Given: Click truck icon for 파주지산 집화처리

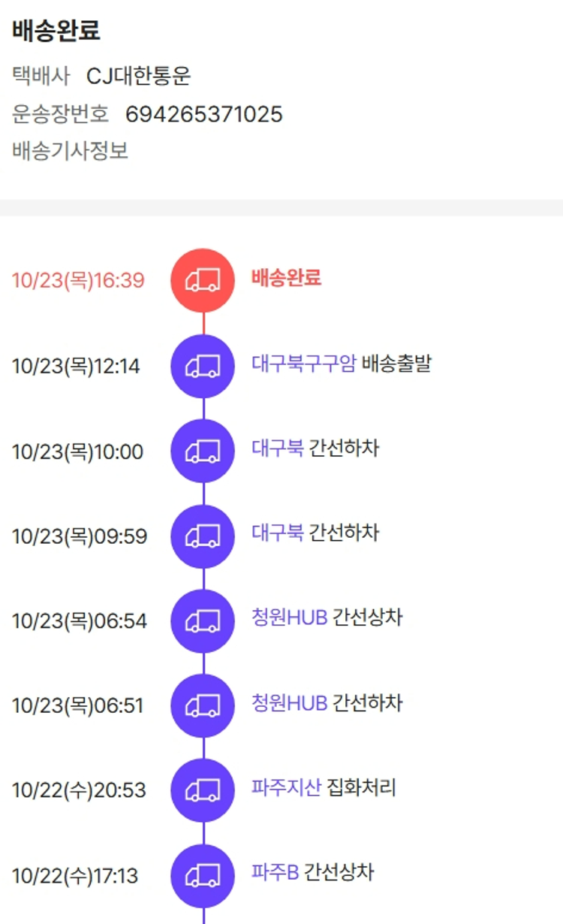Looking at the screenshot, I should 203,790.
